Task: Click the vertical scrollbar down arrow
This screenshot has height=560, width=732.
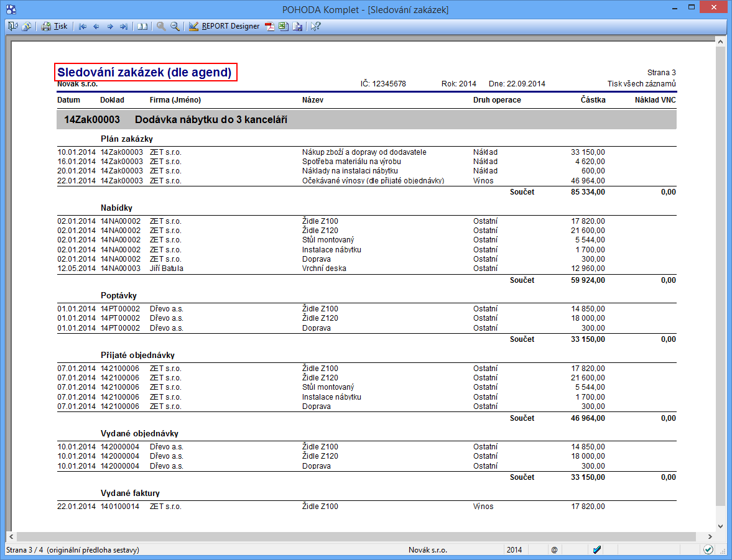Action: tap(720, 526)
